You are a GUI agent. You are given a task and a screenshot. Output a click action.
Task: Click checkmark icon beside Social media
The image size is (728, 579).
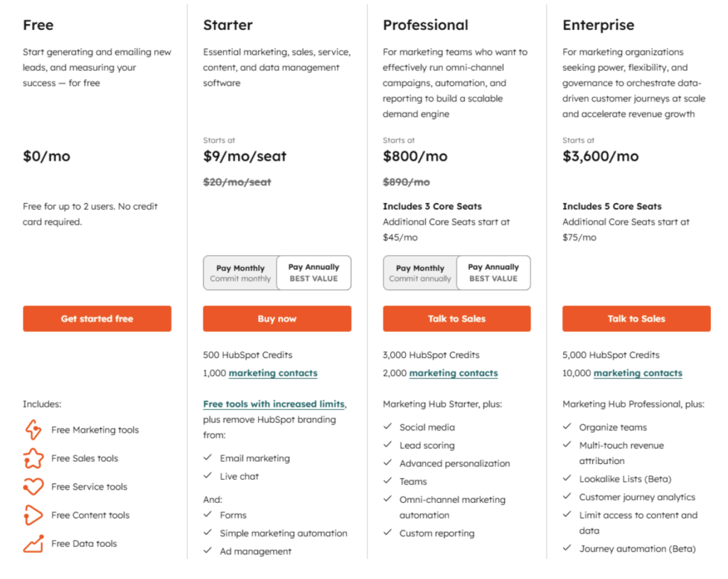[387, 427]
